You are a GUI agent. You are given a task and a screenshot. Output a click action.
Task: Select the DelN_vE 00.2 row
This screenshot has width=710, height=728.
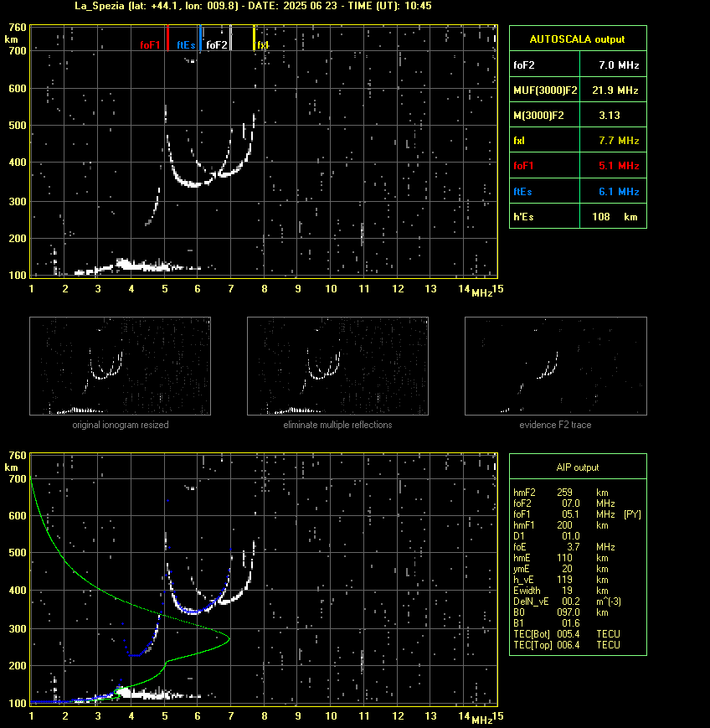(567, 602)
